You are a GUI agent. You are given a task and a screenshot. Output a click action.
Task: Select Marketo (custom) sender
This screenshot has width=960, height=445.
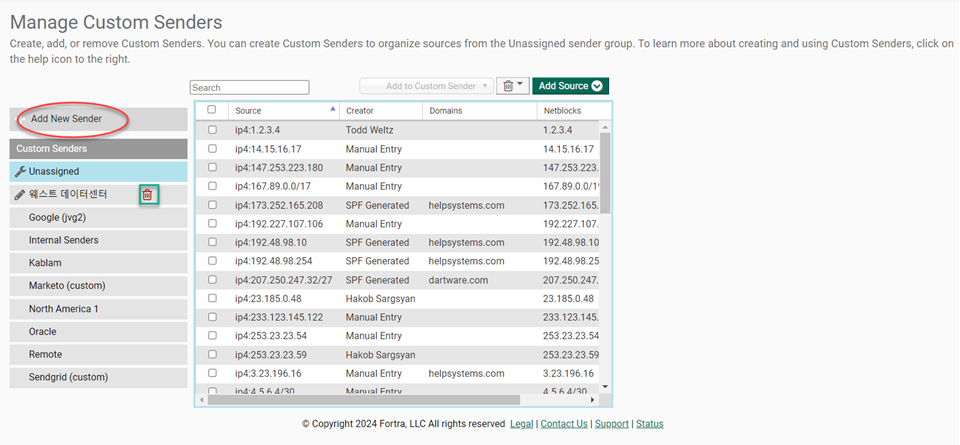[x=98, y=286]
